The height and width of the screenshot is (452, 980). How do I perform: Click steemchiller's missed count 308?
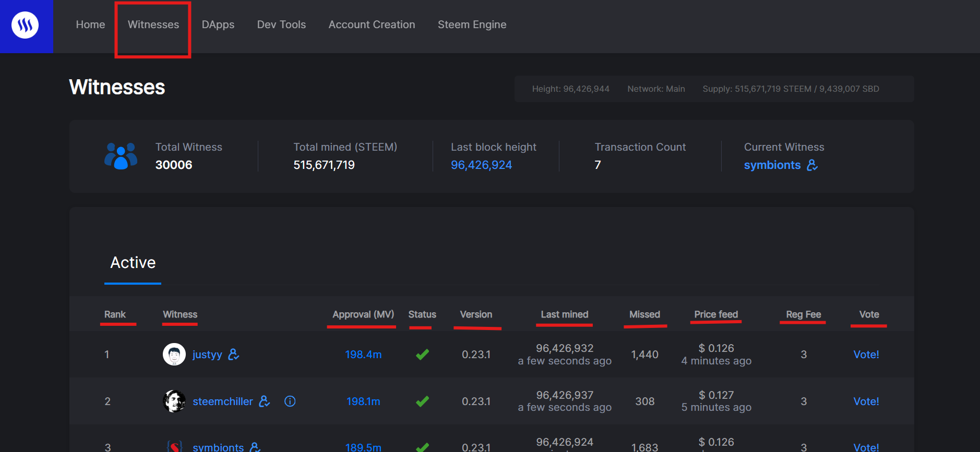pyautogui.click(x=644, y=401)
